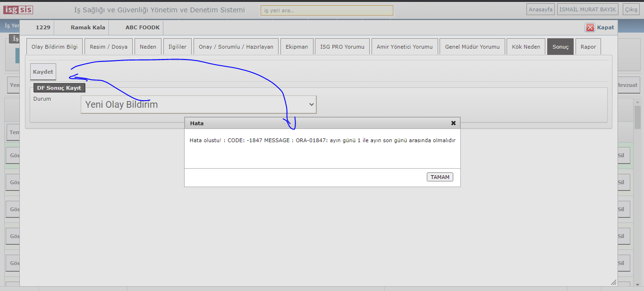Open the Resim / Dosya tab
Image resolution: width=644 pixels, height=291 pixels.
(109, 47)
